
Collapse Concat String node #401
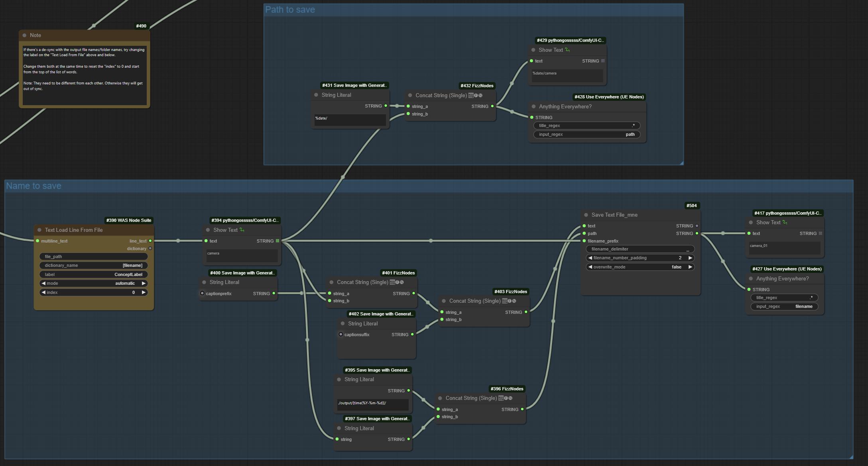[x=332, y=282]
